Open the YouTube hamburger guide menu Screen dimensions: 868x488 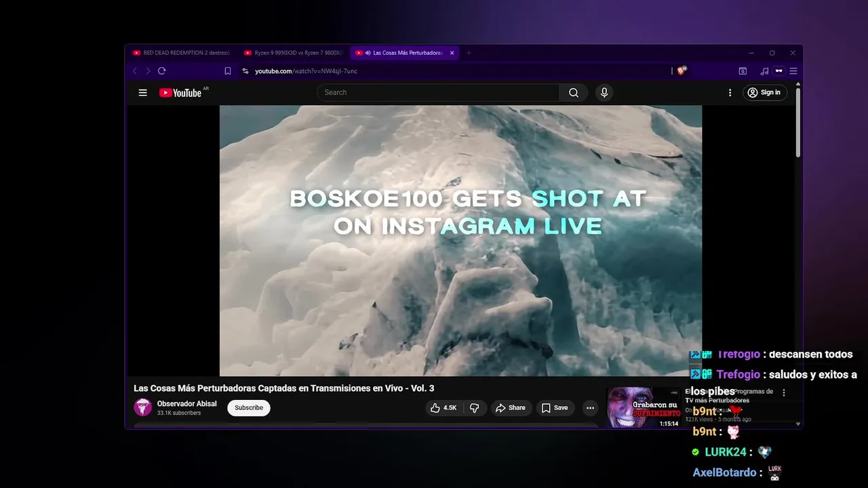coord(142,93)
